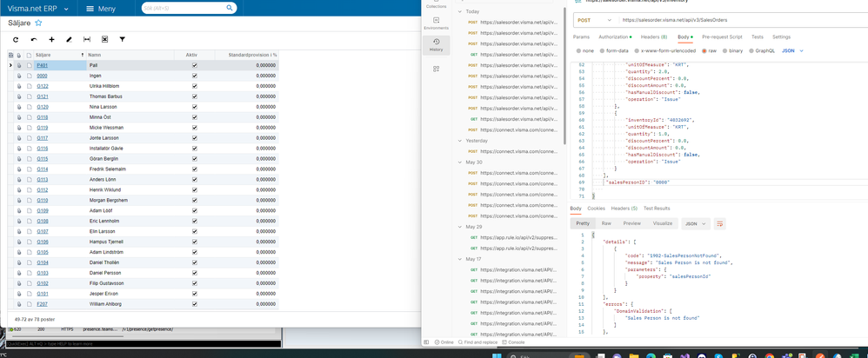Click grid settings icon in table header corner
This screenshot has height=358, width=868.
click(x=10, y=56)
